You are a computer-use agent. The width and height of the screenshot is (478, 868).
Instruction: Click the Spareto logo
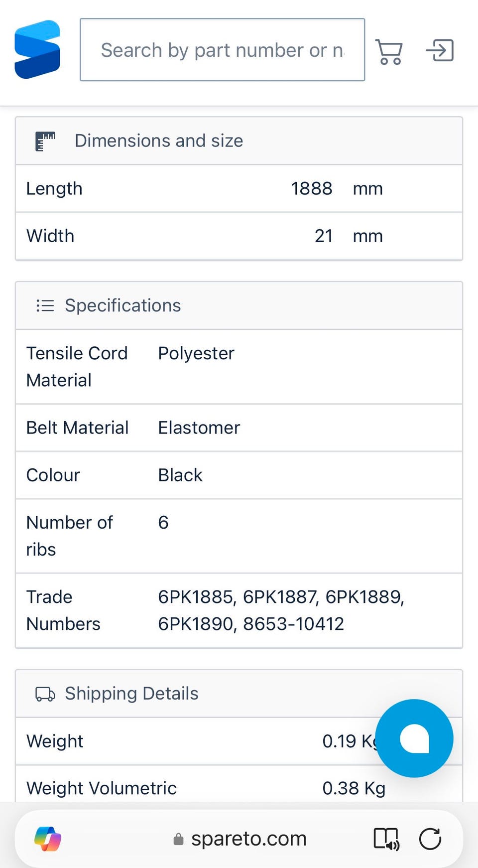(x=37, y=49)
